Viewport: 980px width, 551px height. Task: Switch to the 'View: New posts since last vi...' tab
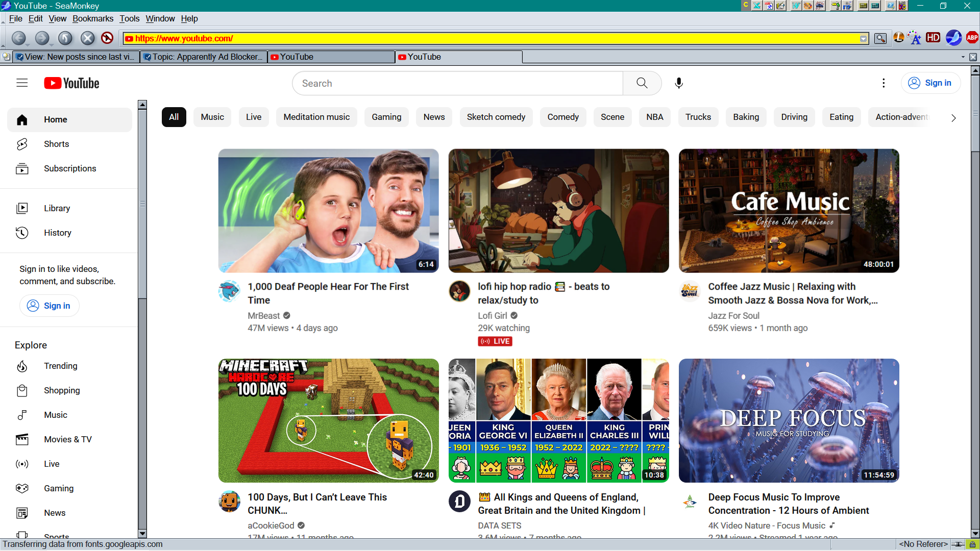pos(76,57)
